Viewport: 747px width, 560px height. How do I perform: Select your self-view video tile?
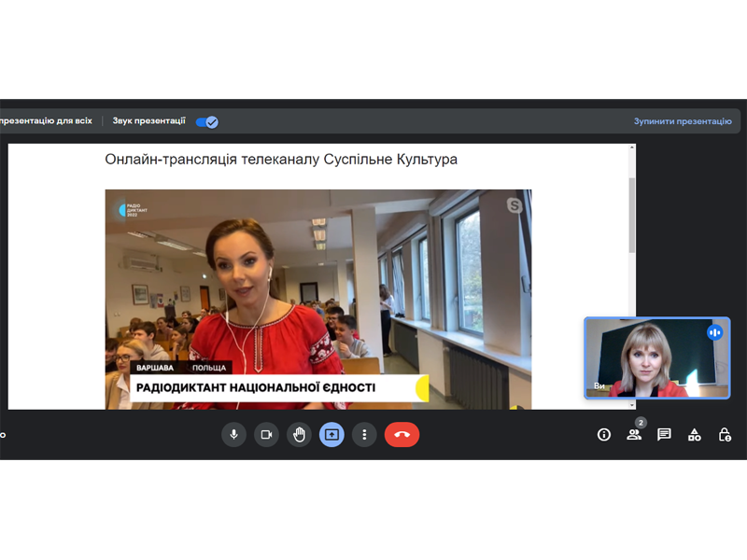[657, 357]
